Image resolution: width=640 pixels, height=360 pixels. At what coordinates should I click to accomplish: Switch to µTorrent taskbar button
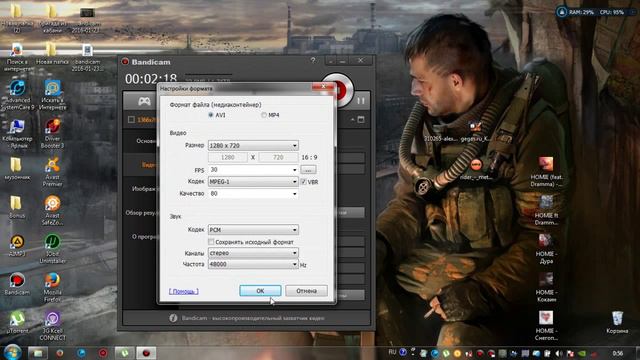124,353
